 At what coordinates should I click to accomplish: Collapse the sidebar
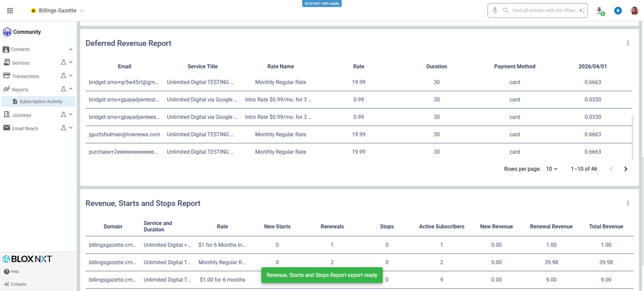[x=15, y=284]
